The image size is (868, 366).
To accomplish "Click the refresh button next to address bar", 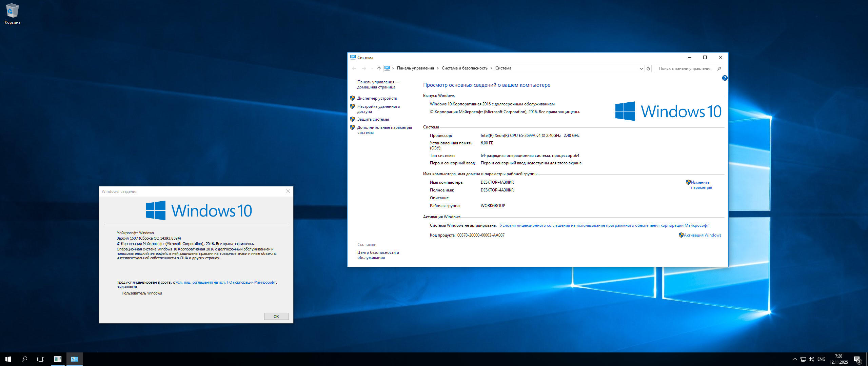I will pyautogui.click(x=648, y=68).
